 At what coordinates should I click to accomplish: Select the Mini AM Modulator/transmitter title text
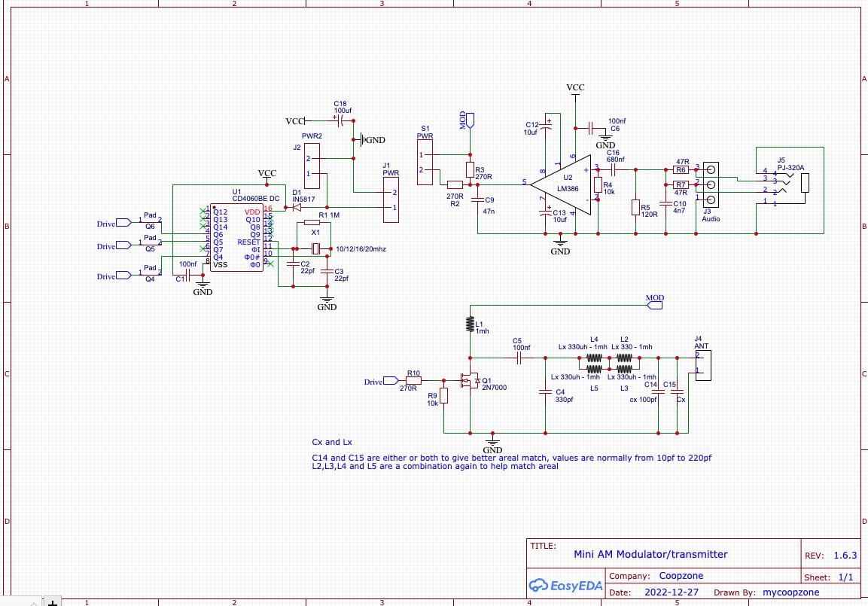coord(650,554)
